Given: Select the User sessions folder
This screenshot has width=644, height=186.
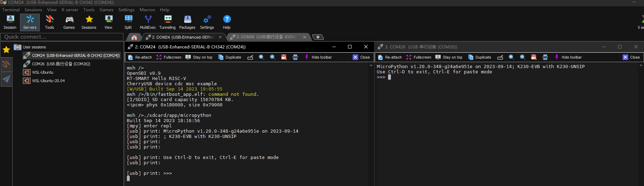Looking at the screenshot, I should tap(30, 47).
